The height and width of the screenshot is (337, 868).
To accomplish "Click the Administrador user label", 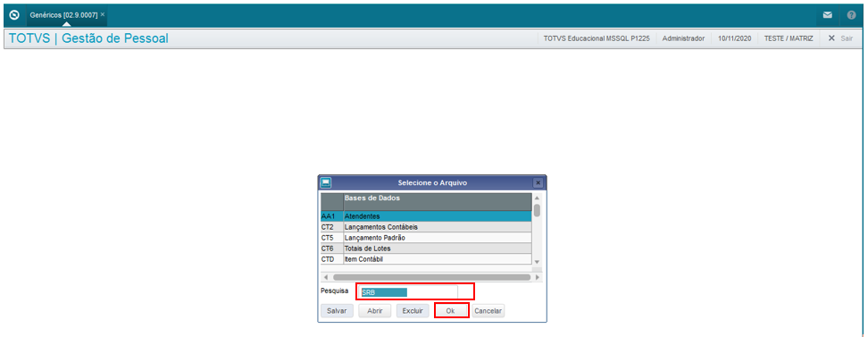I will click(683, 38).
